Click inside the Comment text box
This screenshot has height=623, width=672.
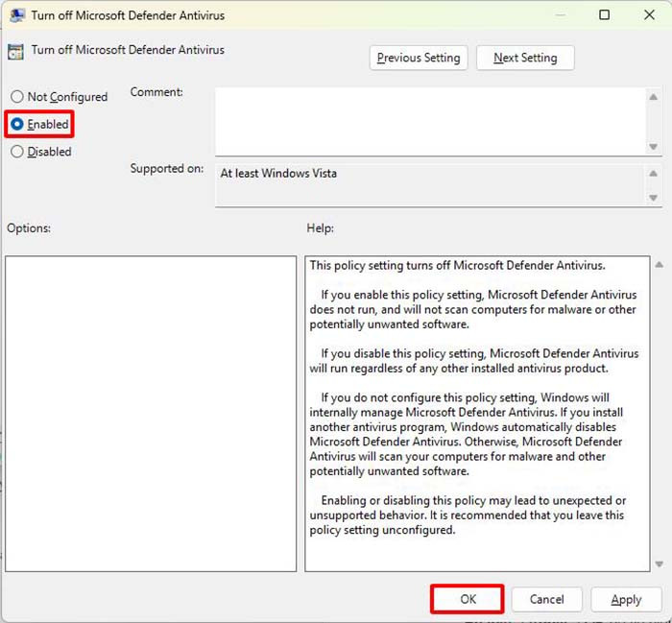(x=429, y=120)
